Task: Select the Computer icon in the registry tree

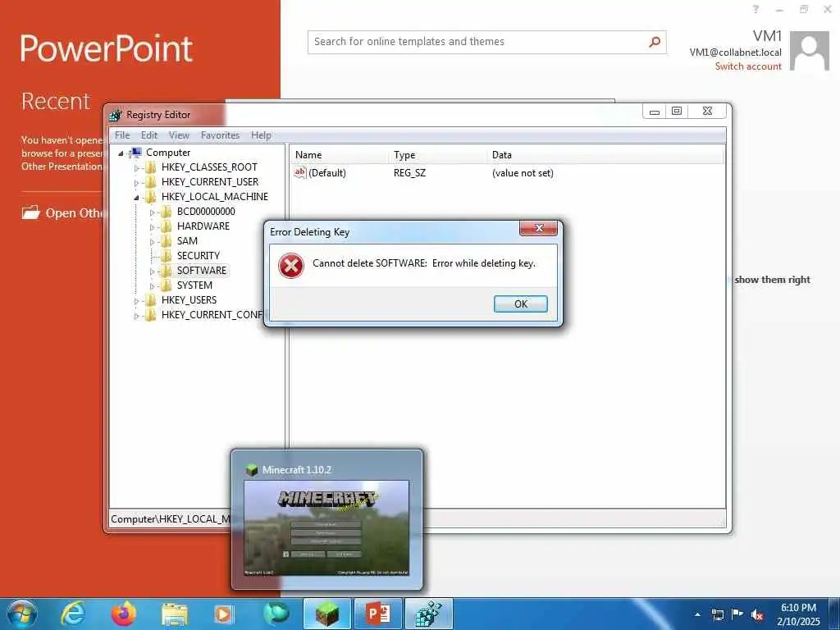Action: (x=135, y=153)
